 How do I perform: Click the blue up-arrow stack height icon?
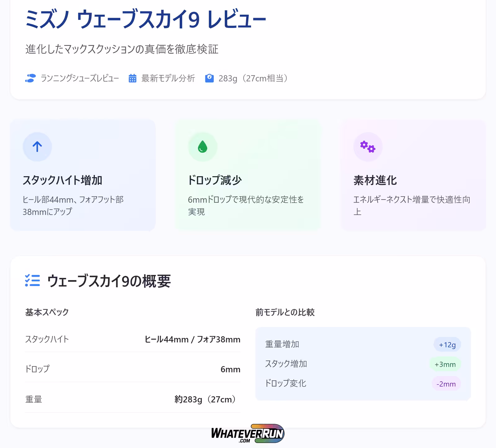coord(37,147)
